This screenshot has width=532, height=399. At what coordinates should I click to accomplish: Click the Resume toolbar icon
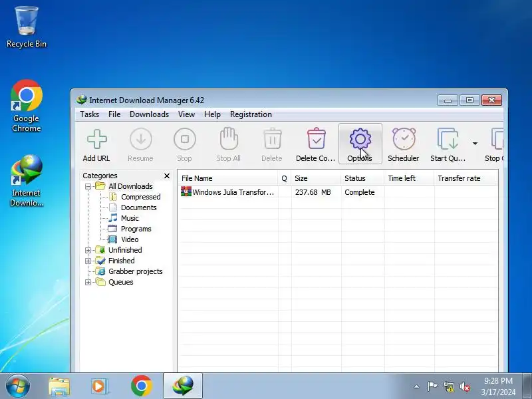pos(140,139)
